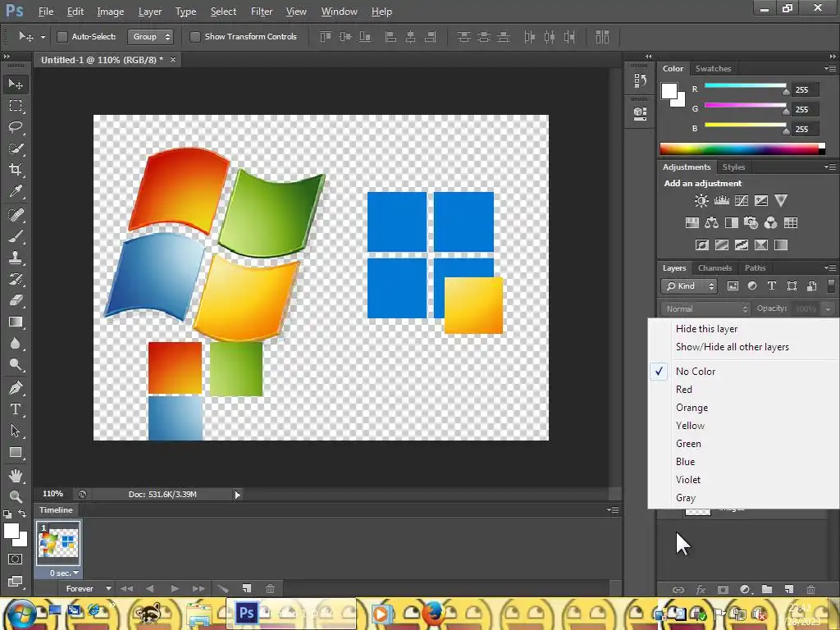The image size is (840, 630).
Task: Swap foreground and background colors
Action: (22, 514)
